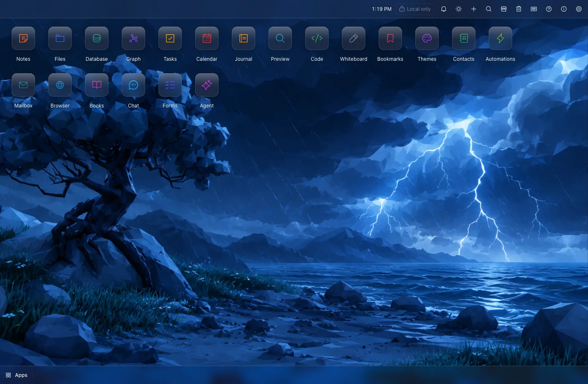Open the Themes app
This screenshot has width=588, height=384.
pos(427,38)
